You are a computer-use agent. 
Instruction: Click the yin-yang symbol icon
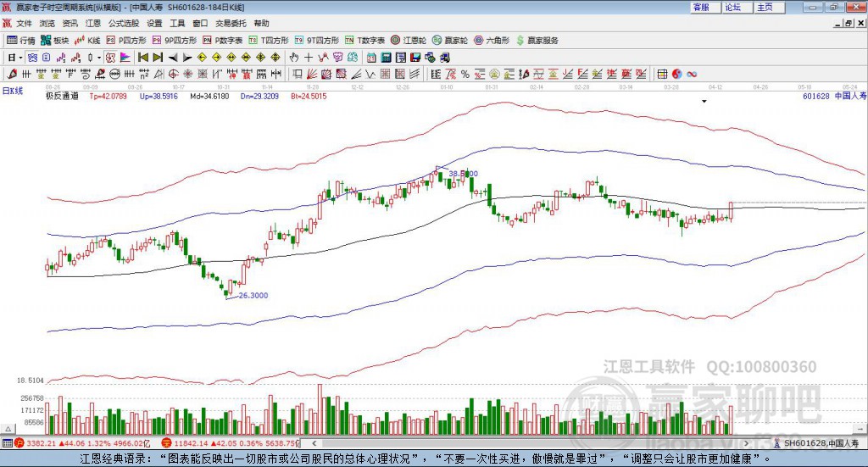(676, 74)
